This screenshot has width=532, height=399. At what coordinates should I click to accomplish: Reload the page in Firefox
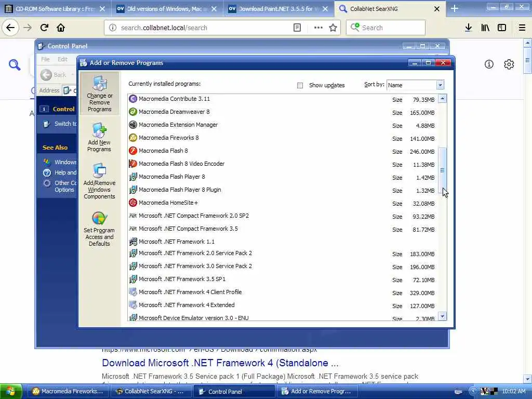tap(44, 28)
